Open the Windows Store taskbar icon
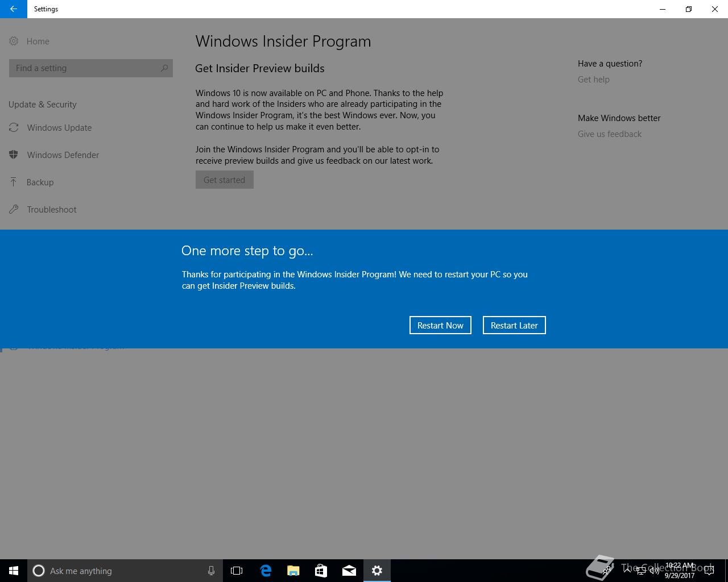The height and width of the screenshot is (582, 728). click(321, 571)
